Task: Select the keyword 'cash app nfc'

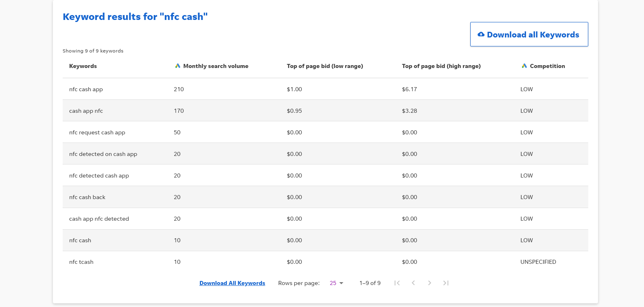Action: [x=86, y=111]
